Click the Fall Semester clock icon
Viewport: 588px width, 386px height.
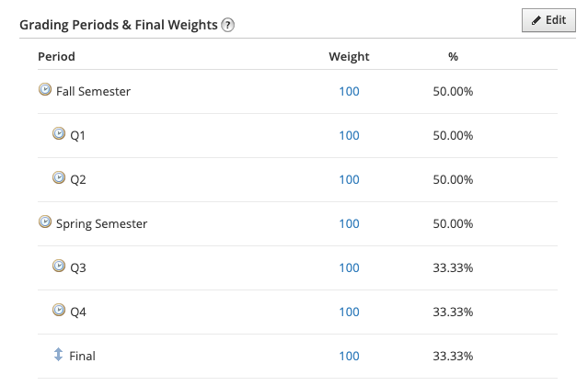[44, 90]
